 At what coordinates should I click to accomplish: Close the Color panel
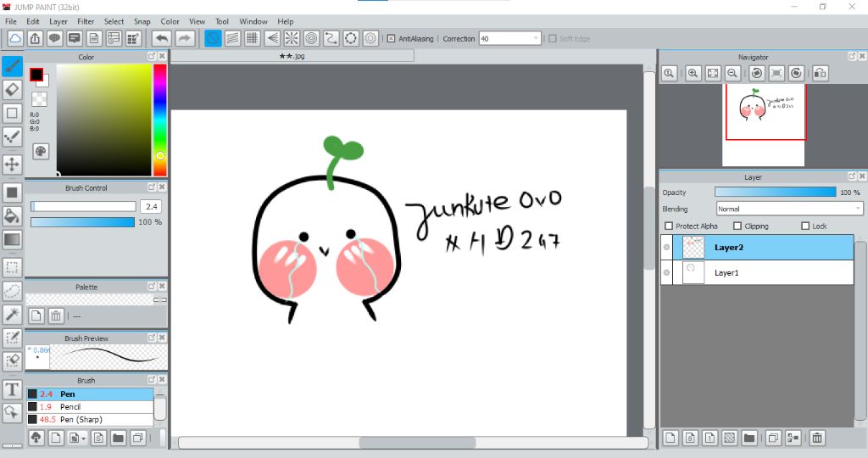pos(162,57)
